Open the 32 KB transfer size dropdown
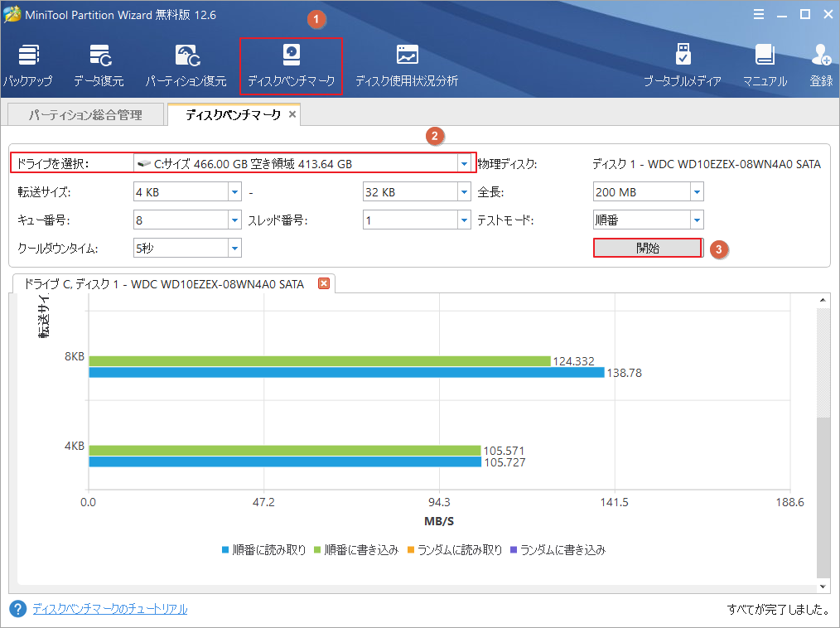 coord(464,192)
